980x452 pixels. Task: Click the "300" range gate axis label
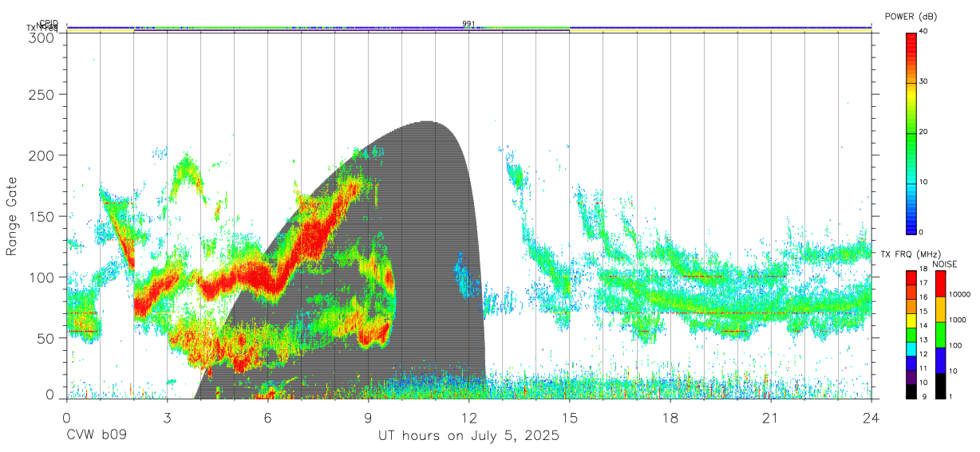pos(42,37)
